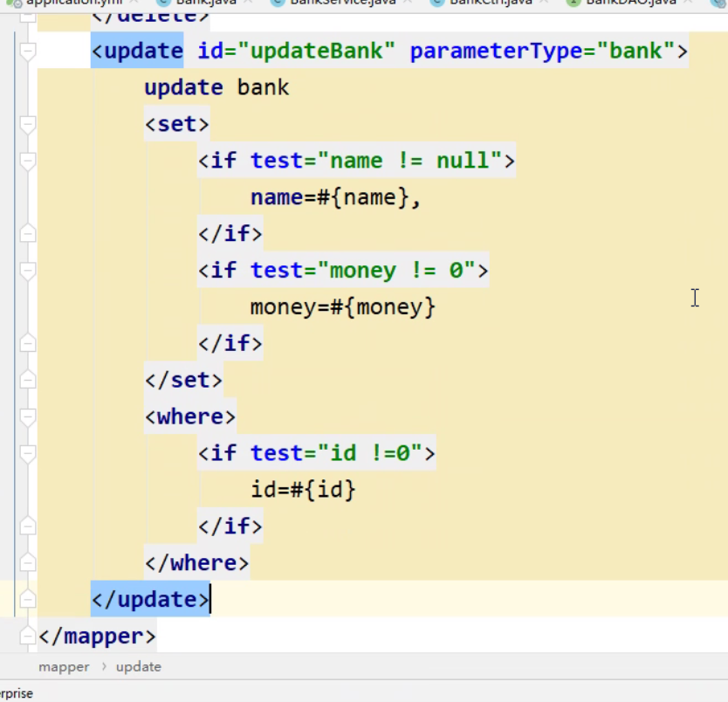Collapse the opening set tag block

click(28, 124)
